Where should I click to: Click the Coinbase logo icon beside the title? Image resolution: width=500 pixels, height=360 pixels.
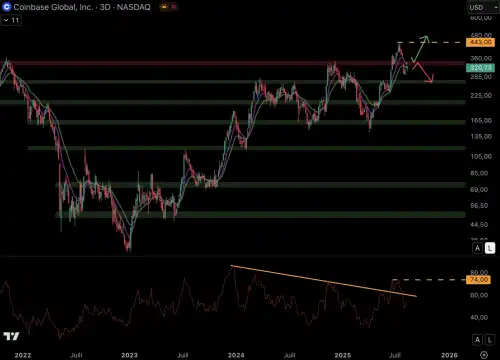click(x=6, y=7)
